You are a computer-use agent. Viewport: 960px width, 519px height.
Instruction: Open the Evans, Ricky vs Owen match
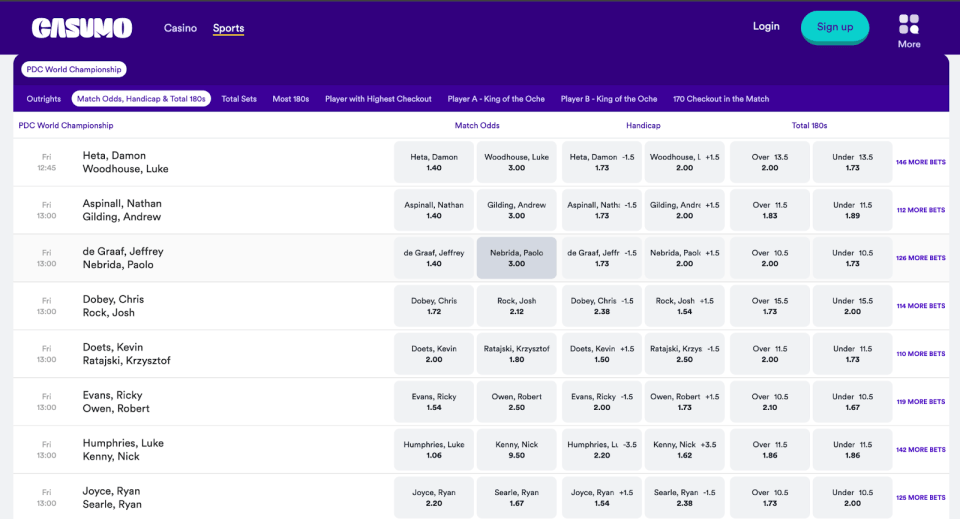(x=116, y=401)
